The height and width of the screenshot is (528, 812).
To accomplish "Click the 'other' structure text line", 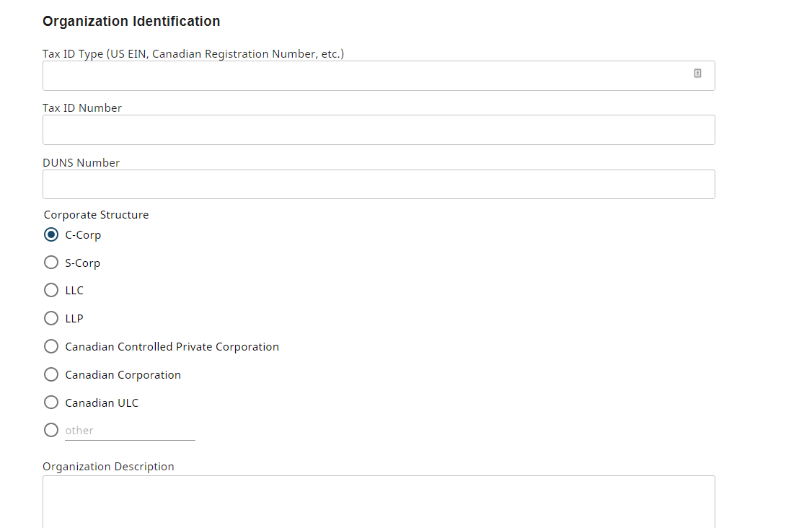I will point(130,431).
